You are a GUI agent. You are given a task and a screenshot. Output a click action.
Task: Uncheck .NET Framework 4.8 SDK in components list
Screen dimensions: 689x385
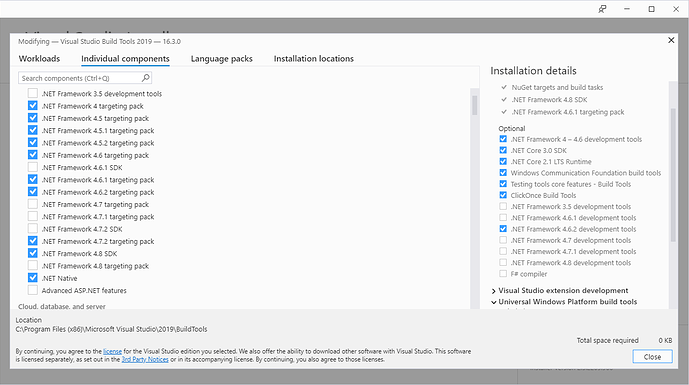tap(33, 253)
